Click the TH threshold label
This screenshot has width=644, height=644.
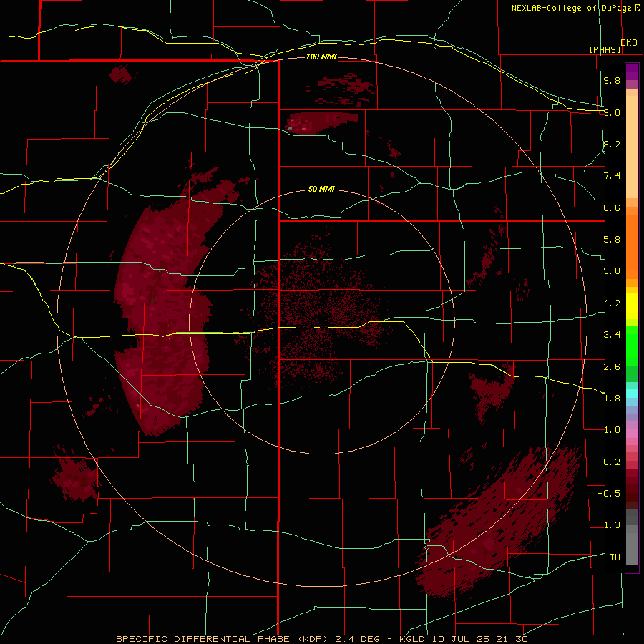615,557
